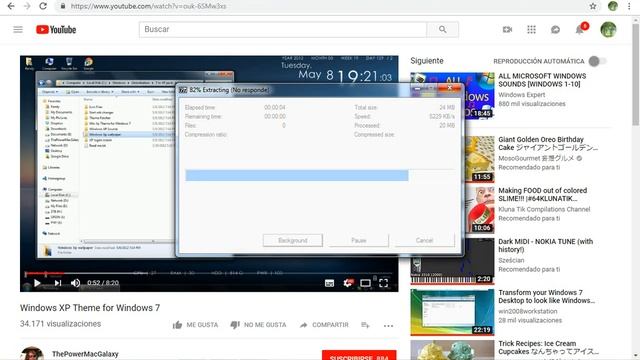This screenshot has width=640, height=360.
Task: Bookmark this page with the star
Action: [x=593, y=6]
